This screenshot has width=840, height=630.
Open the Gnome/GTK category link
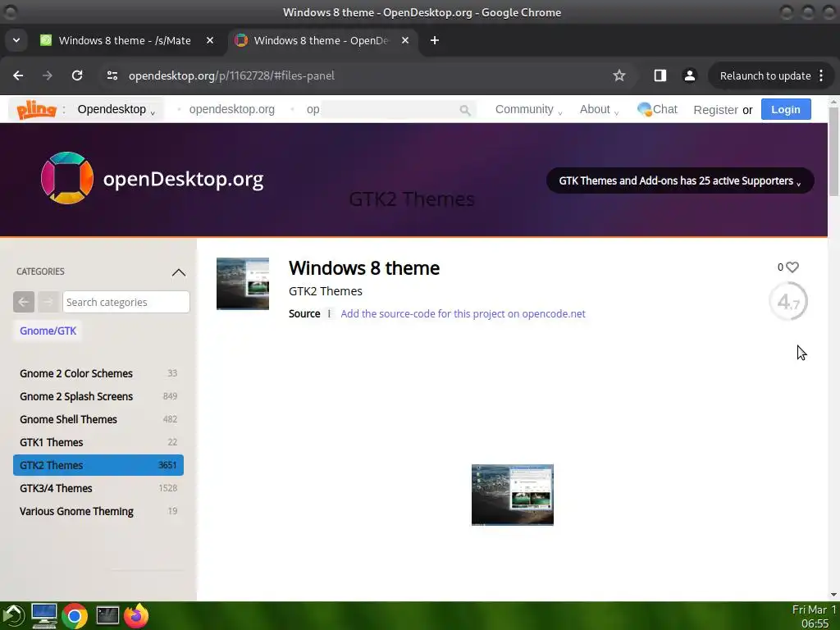tap(48, 331)
